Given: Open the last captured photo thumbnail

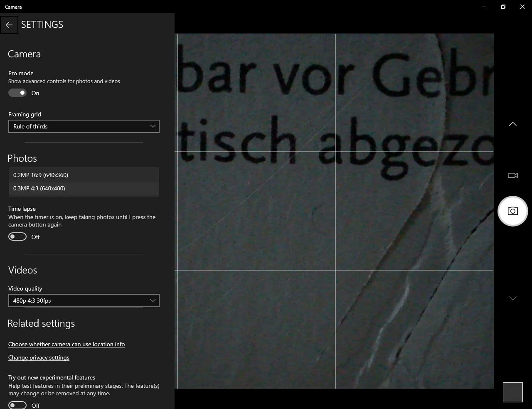Looking at the screenshot, I should coord(512,392).
